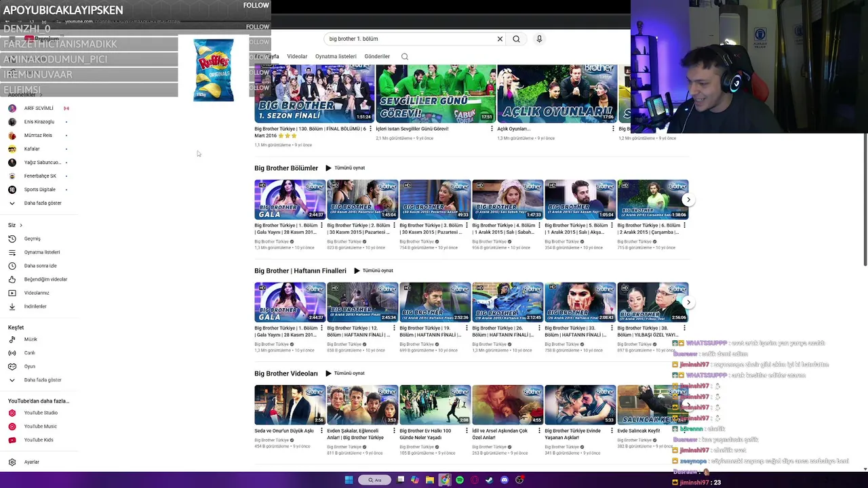Viewport: 868px width, 488px height.
Task: Open Videolarınız in sidebar
Action: [28, 293]
